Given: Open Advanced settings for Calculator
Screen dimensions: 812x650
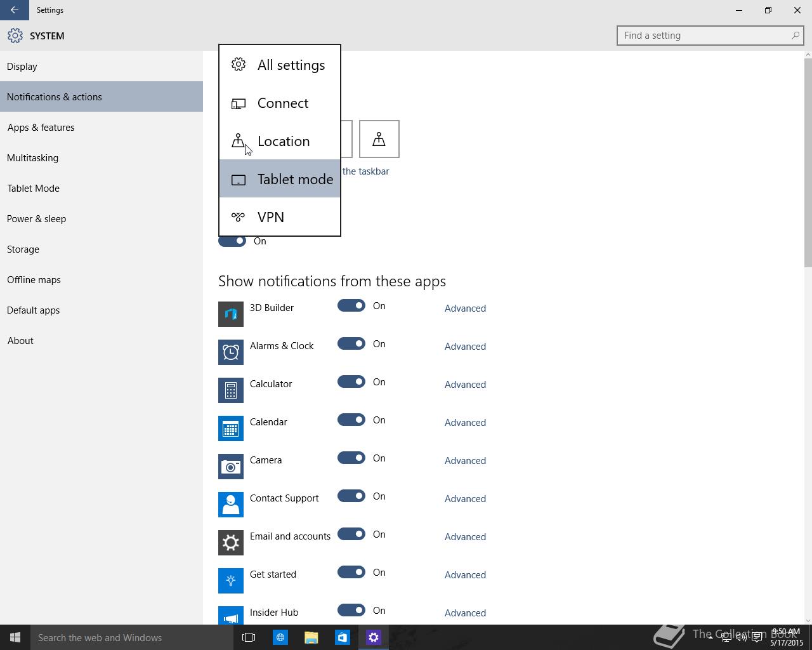Looking at the screenshot, I should [x=465, y=385].
